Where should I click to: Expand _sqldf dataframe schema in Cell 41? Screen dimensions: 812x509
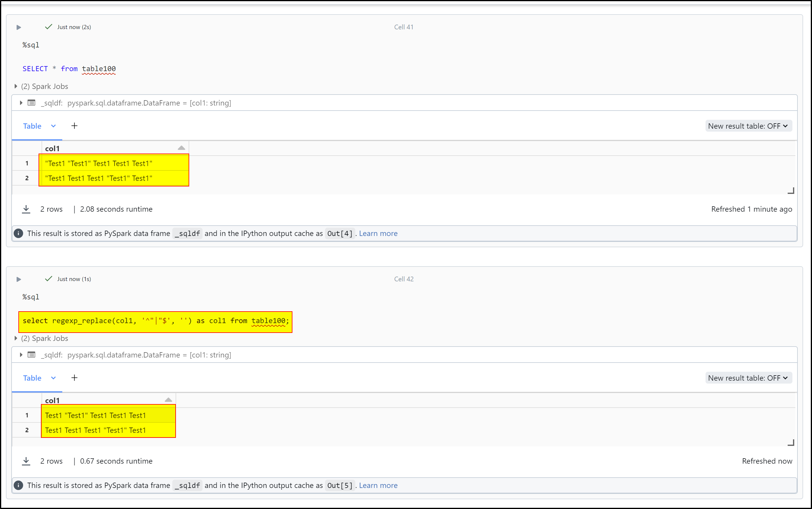click(21, 103)
